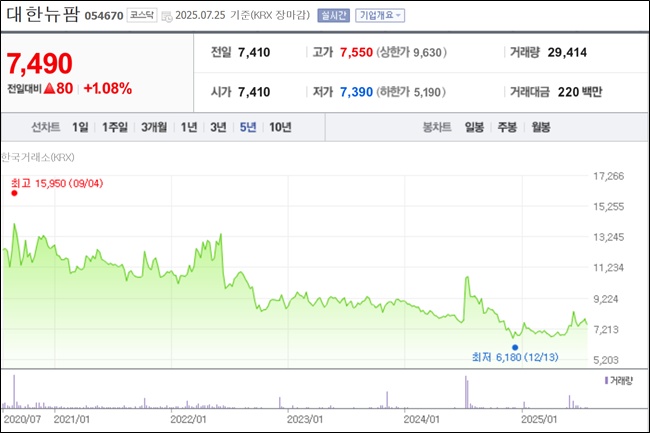Click the red 최고 marker dot on chart
Viewport: 650px width, 433px height.
coord(15,193)
